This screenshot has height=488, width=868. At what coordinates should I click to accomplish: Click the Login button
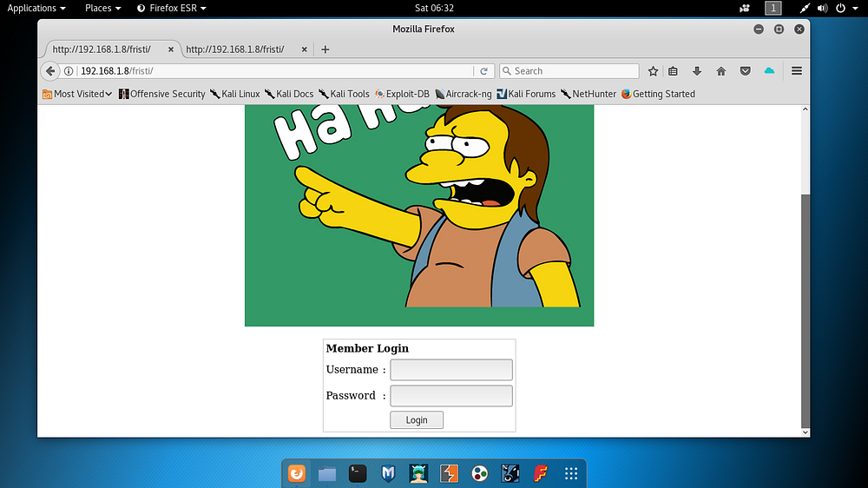(x=417, y=420)
